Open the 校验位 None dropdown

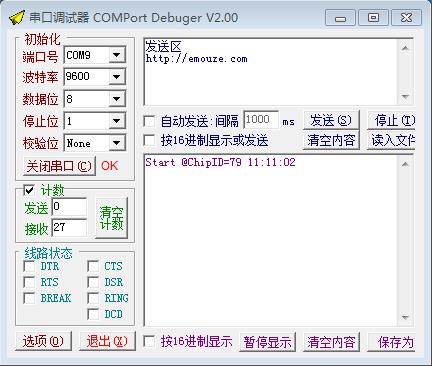(116, 143)
